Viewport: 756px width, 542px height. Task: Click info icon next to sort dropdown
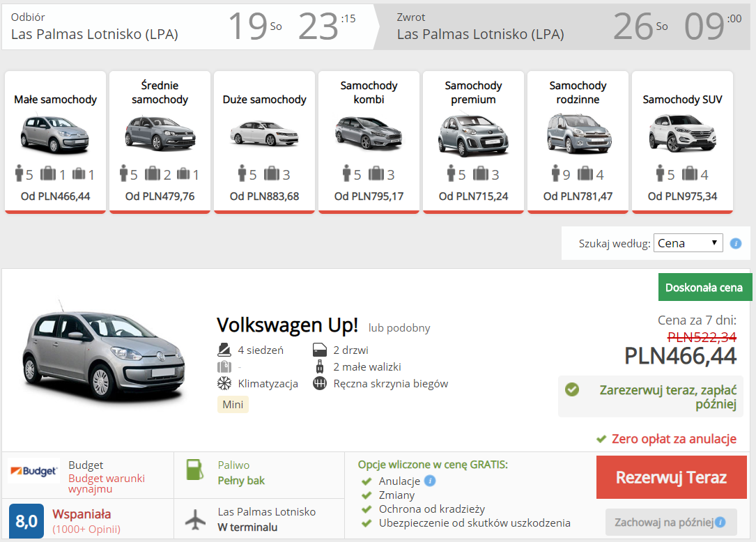coord(736,244)
